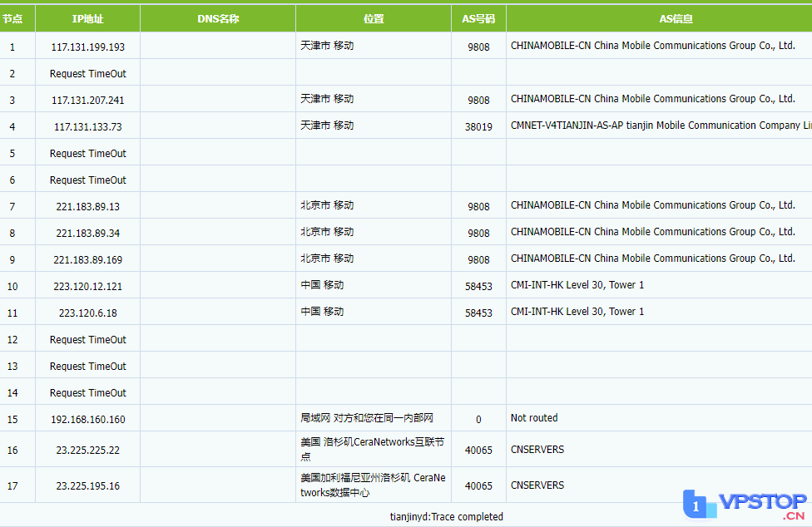This screenshot has width=812, height=527.
Task: Click Request TimeOut in row 14
Action: tap(88, 393)
